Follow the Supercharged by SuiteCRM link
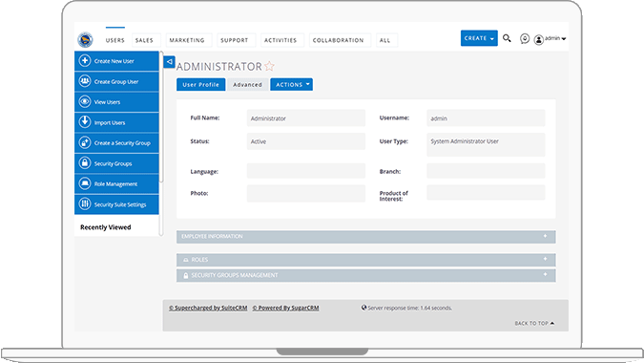Viewport: 644px width, 363px height. pyautogui.click(x=208, y=308)
